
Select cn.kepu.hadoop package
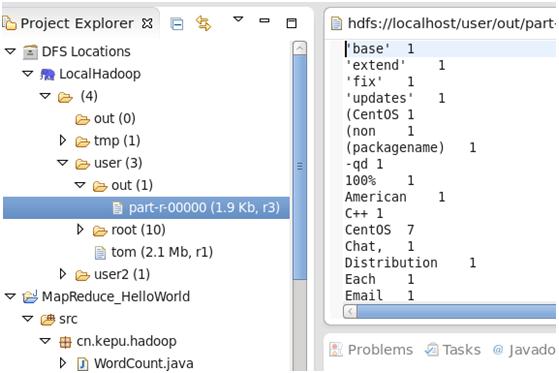(x=126, y=342)
